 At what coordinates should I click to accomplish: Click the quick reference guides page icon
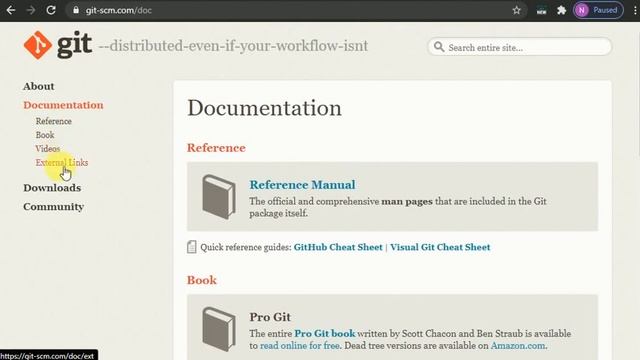tap(192, 247)
